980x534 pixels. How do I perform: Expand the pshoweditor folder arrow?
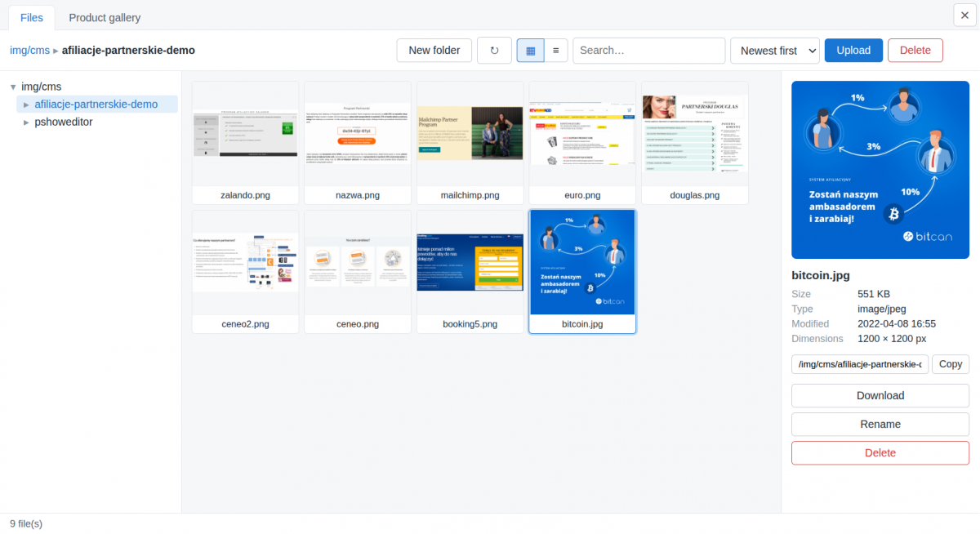coord(26,122)
